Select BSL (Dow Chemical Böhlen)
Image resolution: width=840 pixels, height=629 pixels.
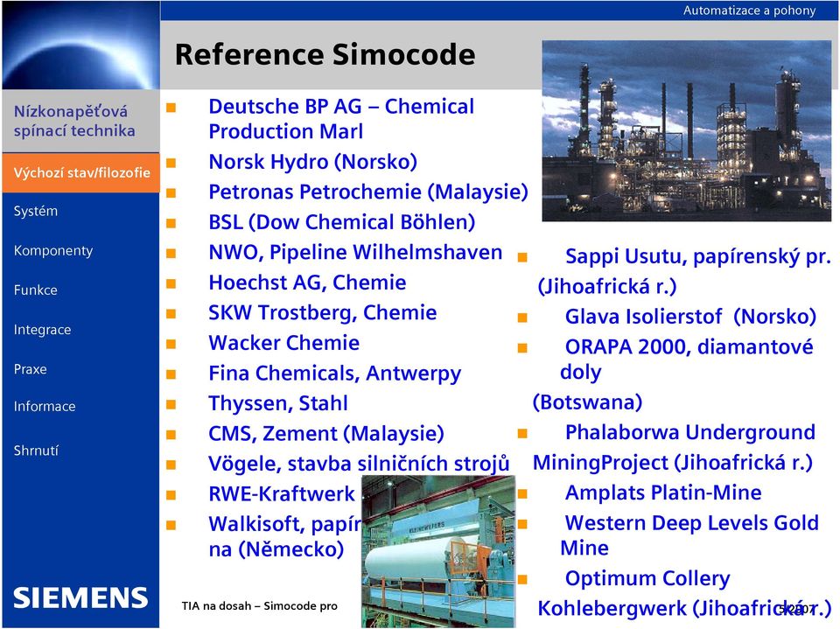coord(342,222)
